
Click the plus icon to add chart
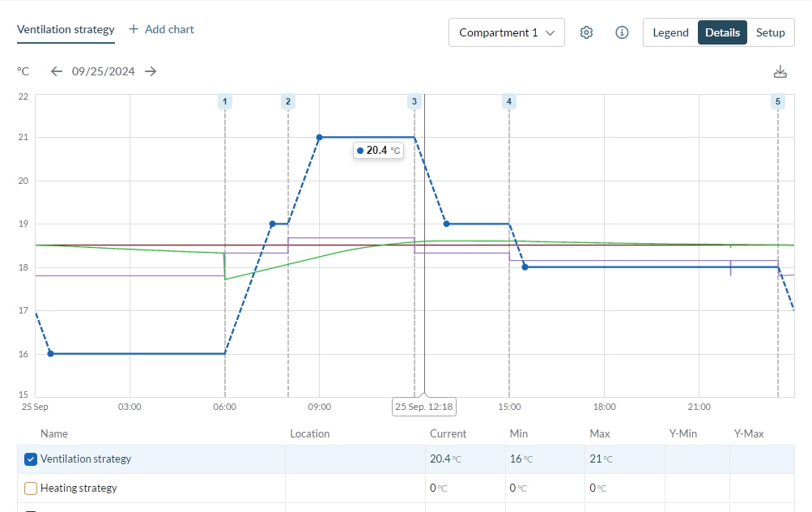click(134, 29)
